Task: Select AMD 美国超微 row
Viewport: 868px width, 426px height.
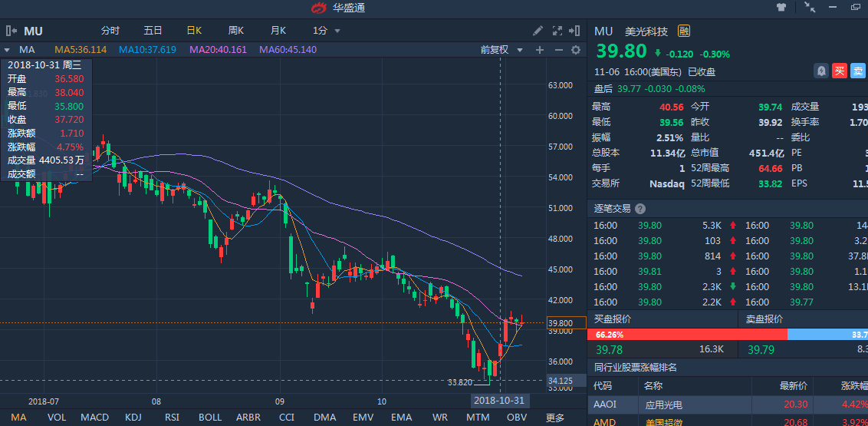Action: pos(728,421)
